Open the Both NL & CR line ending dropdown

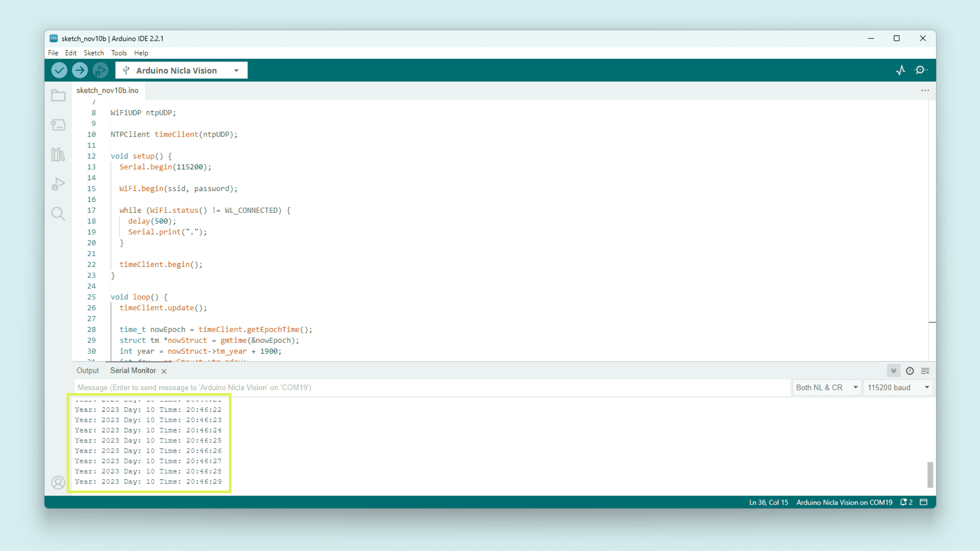[826, 387]
